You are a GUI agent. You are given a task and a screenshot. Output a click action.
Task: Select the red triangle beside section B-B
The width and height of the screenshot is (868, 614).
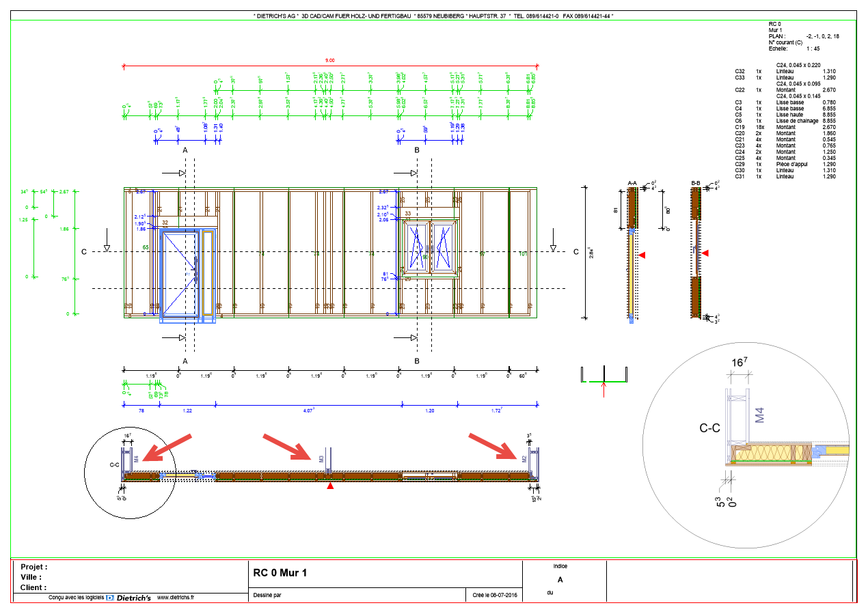706,253
